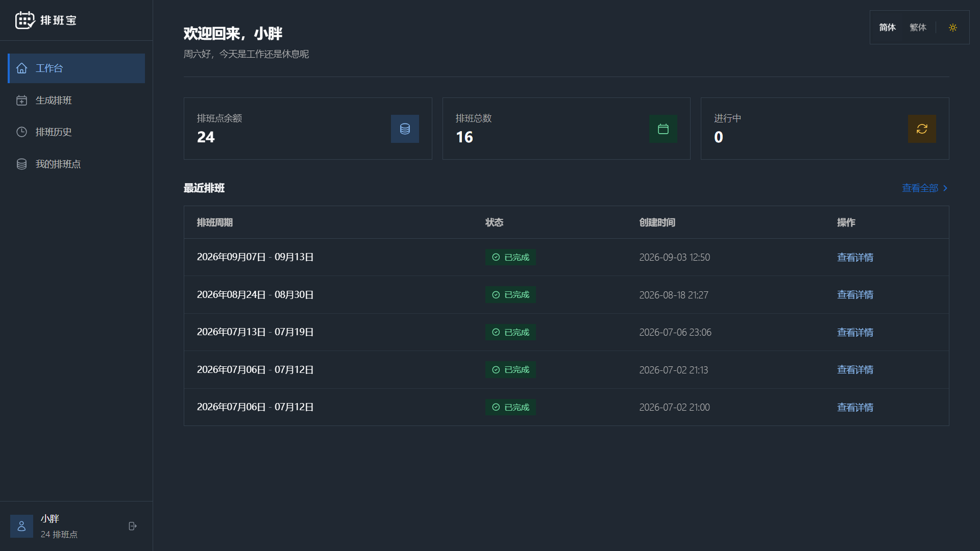Screen dimensions: 980x551
Task: Click the 排班周期 column header
Action: (x=215, y=222)
